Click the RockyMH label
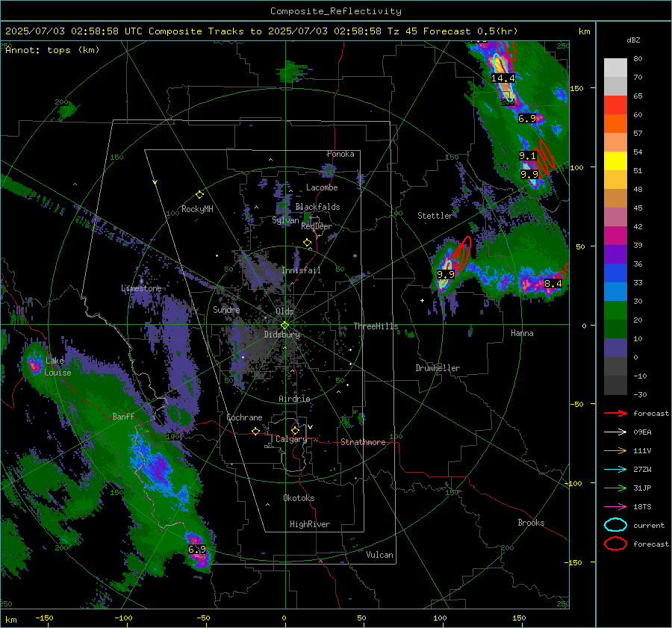Viewport: 672px width, 628px height. coord(197,209)
